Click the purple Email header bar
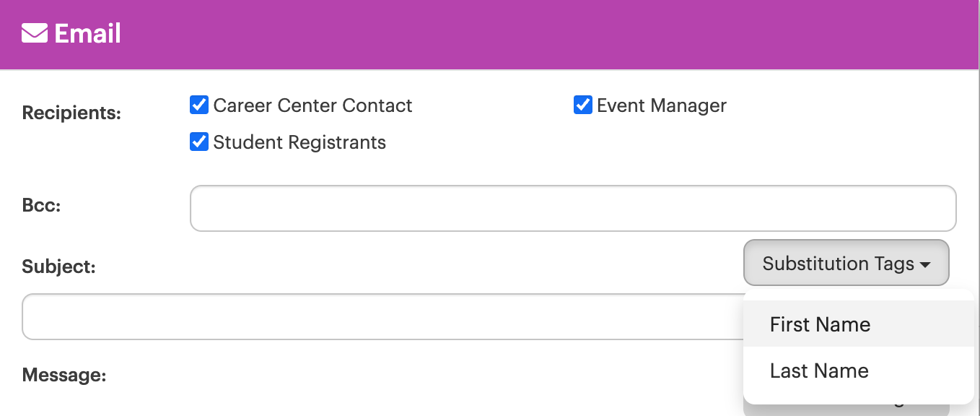 point(490,35)
